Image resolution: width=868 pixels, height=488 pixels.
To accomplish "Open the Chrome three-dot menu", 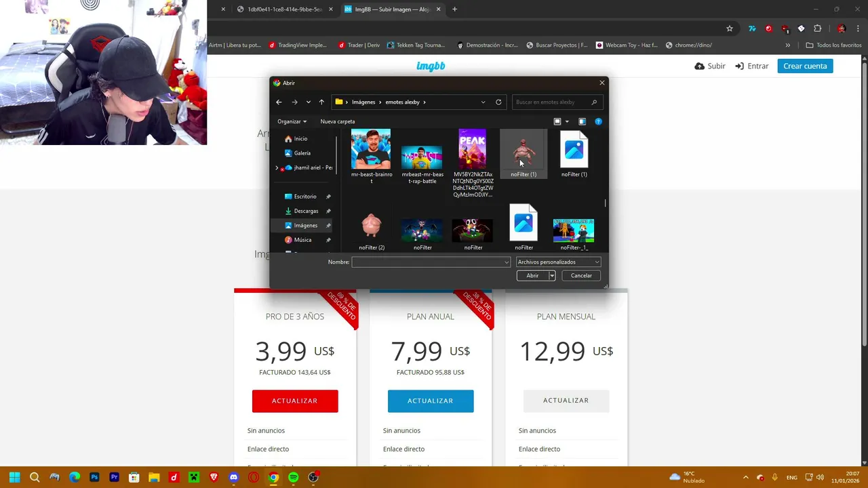I will pyautogui.click(x=858, y=28).
